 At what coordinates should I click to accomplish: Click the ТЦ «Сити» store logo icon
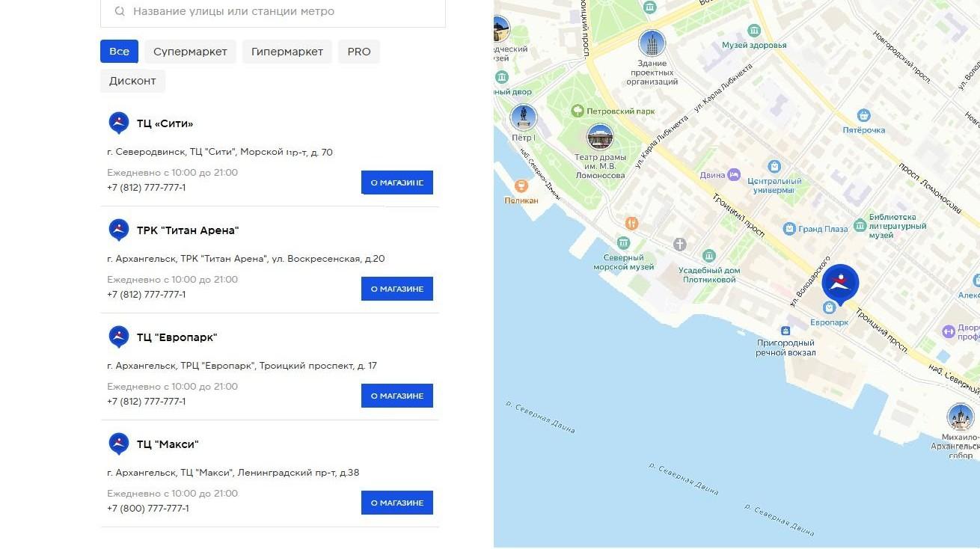coord(119,123)
